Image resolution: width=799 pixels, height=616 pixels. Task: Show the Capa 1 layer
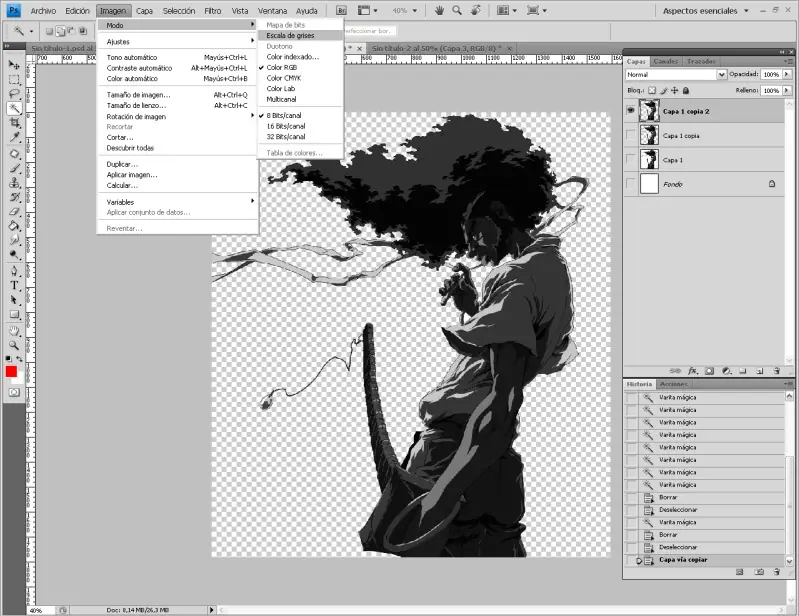coord(631,159)
